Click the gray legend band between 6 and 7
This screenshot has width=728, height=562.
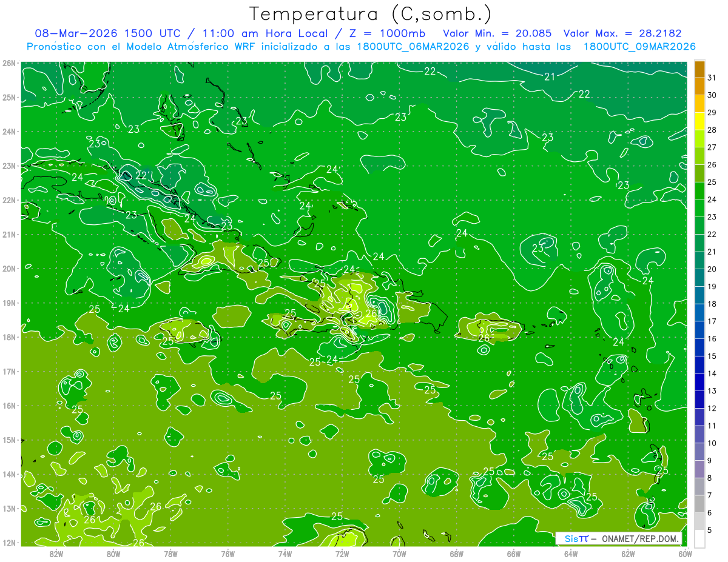point(699,504)
